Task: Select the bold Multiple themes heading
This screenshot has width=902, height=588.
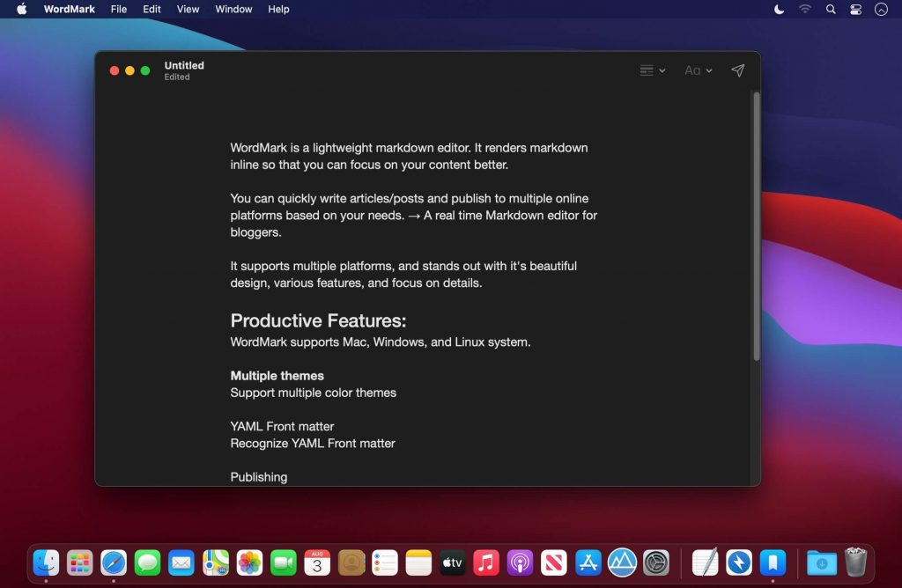Action: pyautogui.click(x=277, y=375)
